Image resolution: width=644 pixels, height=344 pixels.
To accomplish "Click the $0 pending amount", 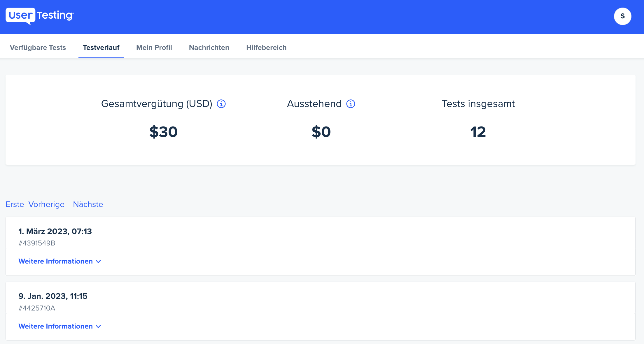I will (x=321, y=132).
